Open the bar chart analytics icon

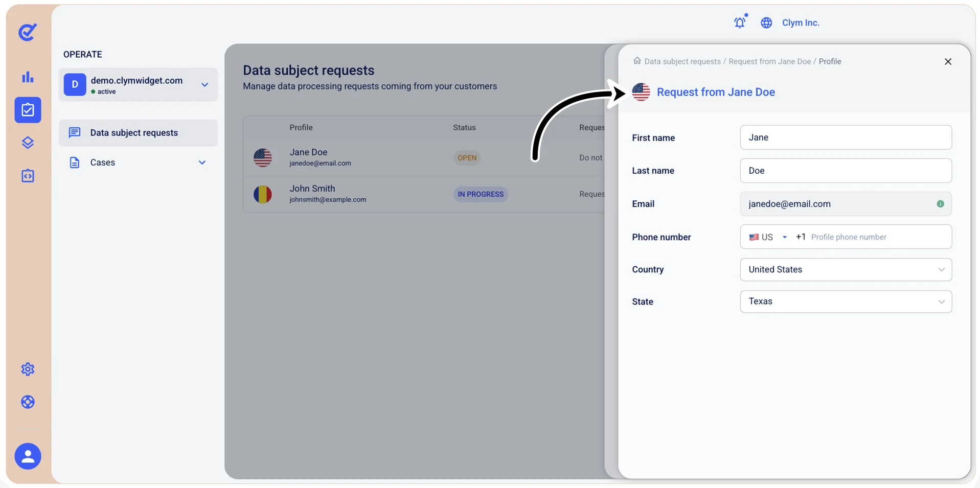[28, 77]
